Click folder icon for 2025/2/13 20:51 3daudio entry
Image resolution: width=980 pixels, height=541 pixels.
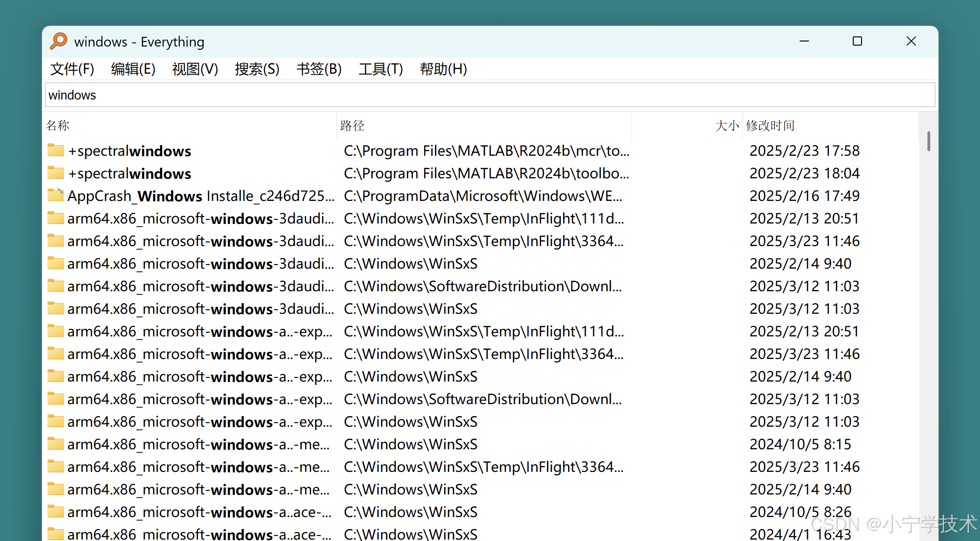point(56,218)
